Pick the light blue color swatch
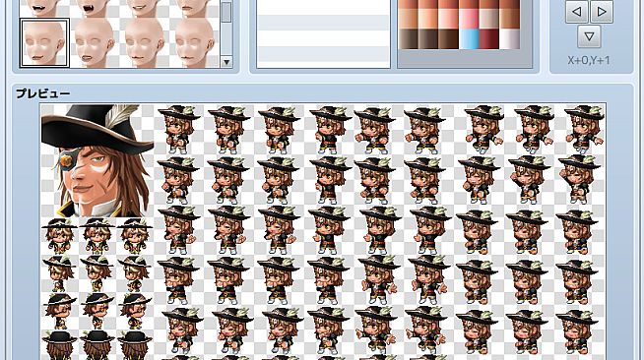 [x=469, y=39]
